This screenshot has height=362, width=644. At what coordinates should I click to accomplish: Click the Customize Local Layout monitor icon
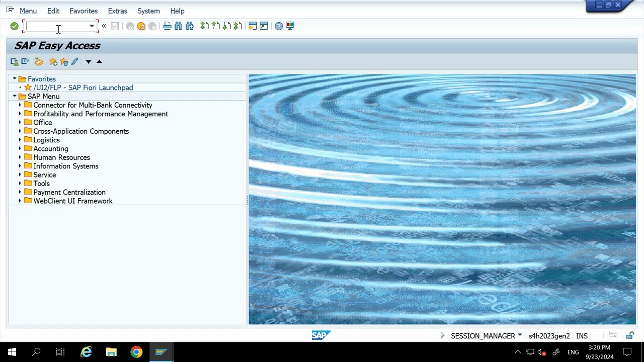click(x=290, y=26)
